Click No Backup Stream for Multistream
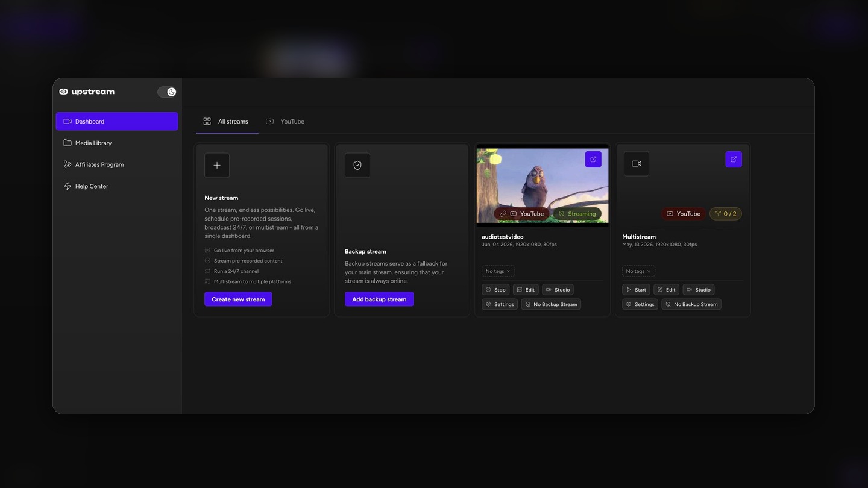The image size is (868, 488). [x=691, y=304]
